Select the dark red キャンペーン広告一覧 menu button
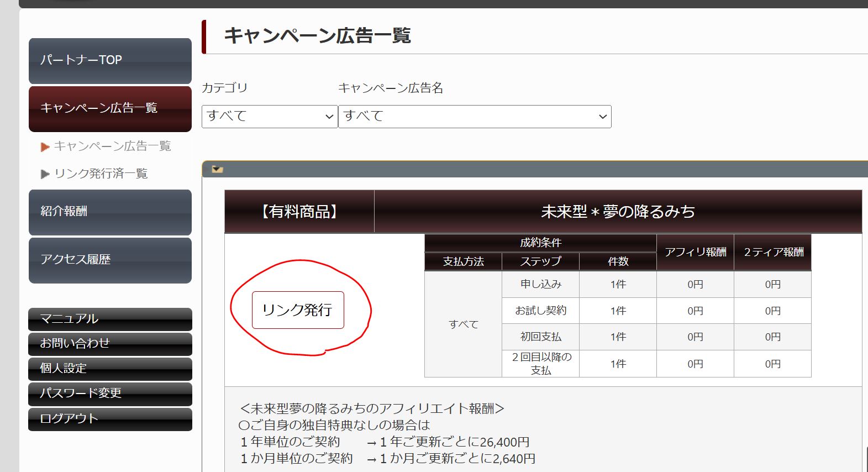Screen dimensions: 868x472 [110, 108]
